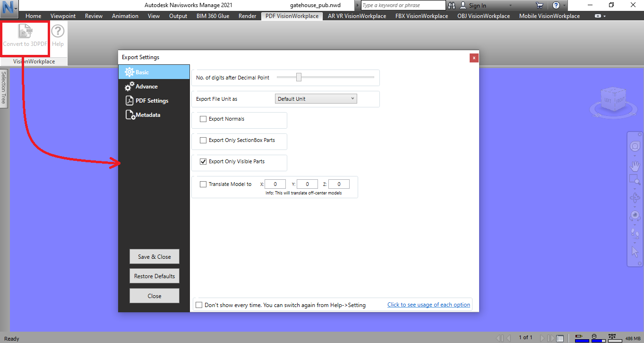The width and height of the screenshot is (644, 343).
Task: Enable the Translate Model to checkbox
Action: pyautogui.click(x=203, y=185)
